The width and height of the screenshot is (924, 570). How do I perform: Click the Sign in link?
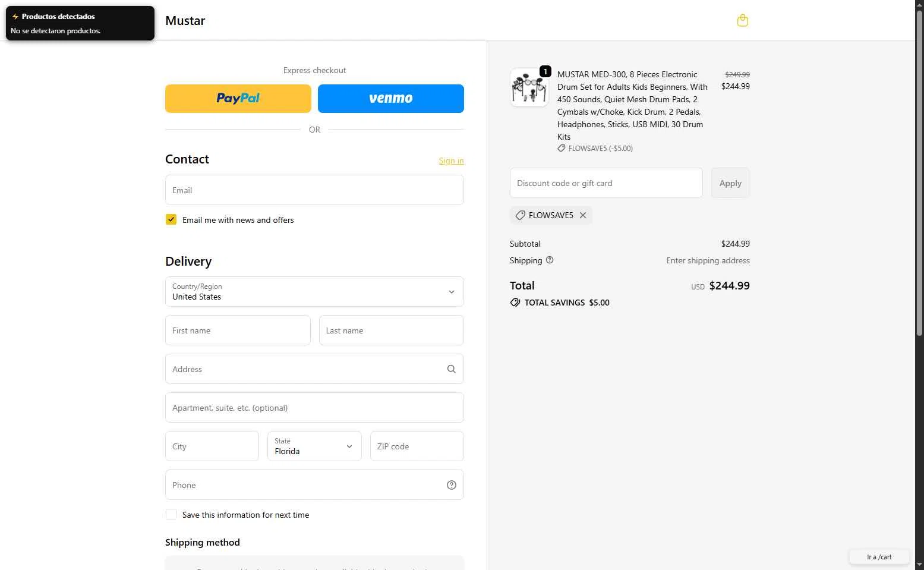coord(452,160)
